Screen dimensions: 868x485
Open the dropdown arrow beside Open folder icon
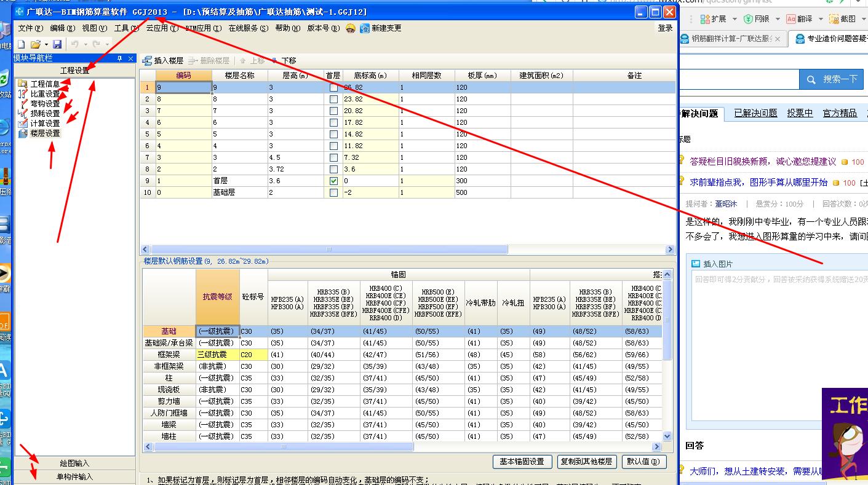click(46, 44)
